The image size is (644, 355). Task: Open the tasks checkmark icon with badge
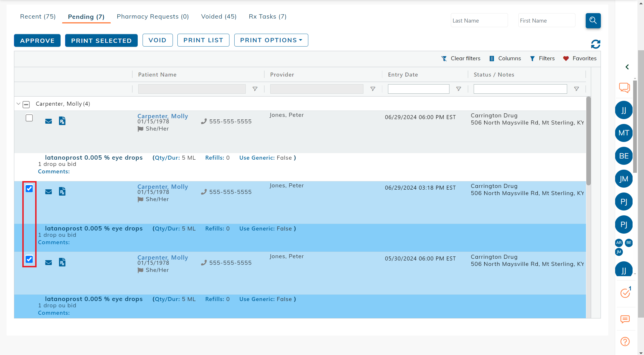(625, 293)
